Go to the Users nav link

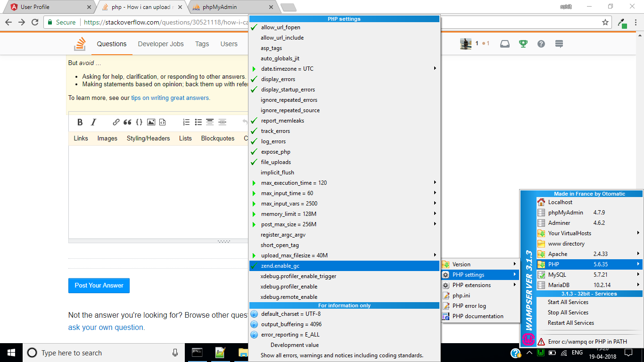click(x=229, y=44)
